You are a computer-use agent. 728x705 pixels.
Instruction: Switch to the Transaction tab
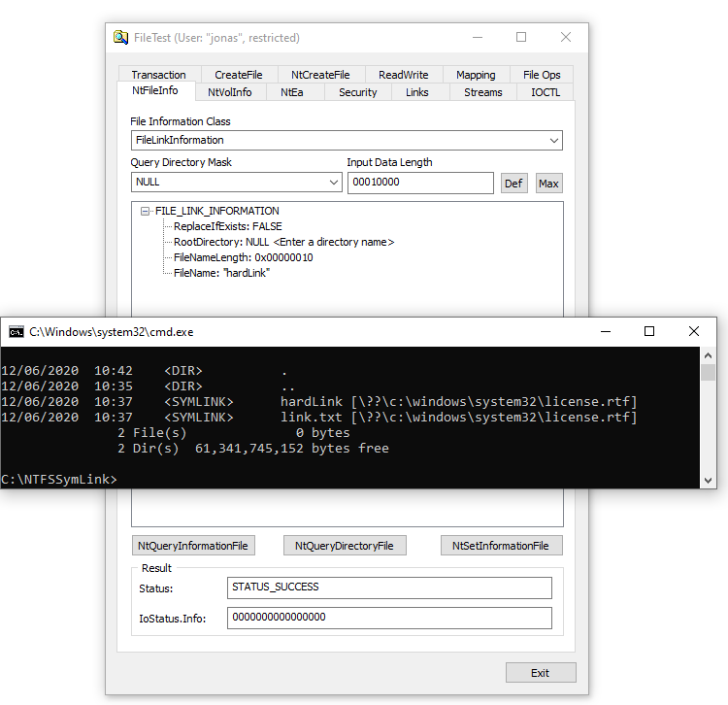(x=159, y=75)
